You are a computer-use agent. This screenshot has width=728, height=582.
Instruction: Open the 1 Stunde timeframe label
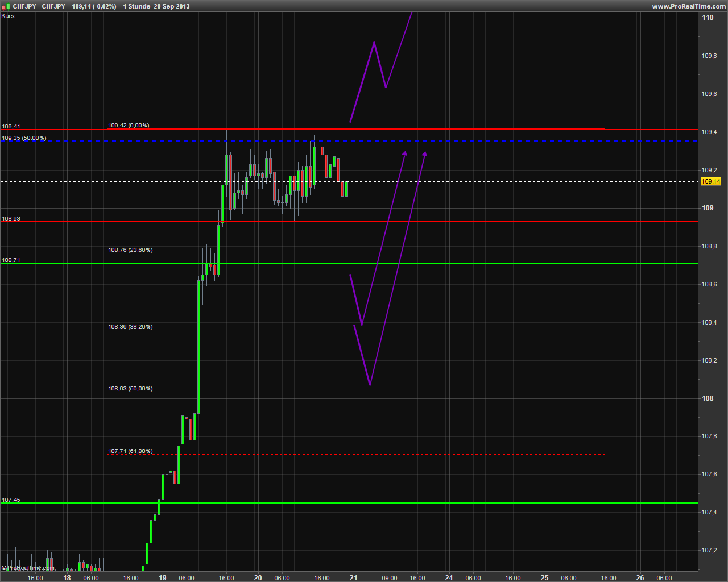[x=136, y=6]
